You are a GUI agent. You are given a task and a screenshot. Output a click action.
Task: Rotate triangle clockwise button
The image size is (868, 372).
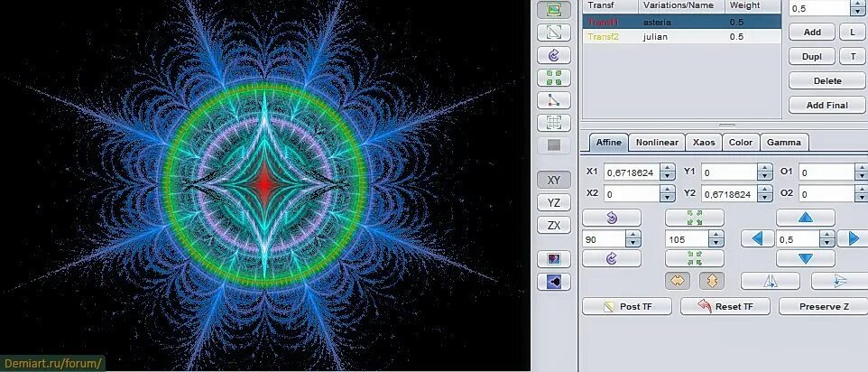[x=611, y=258]
